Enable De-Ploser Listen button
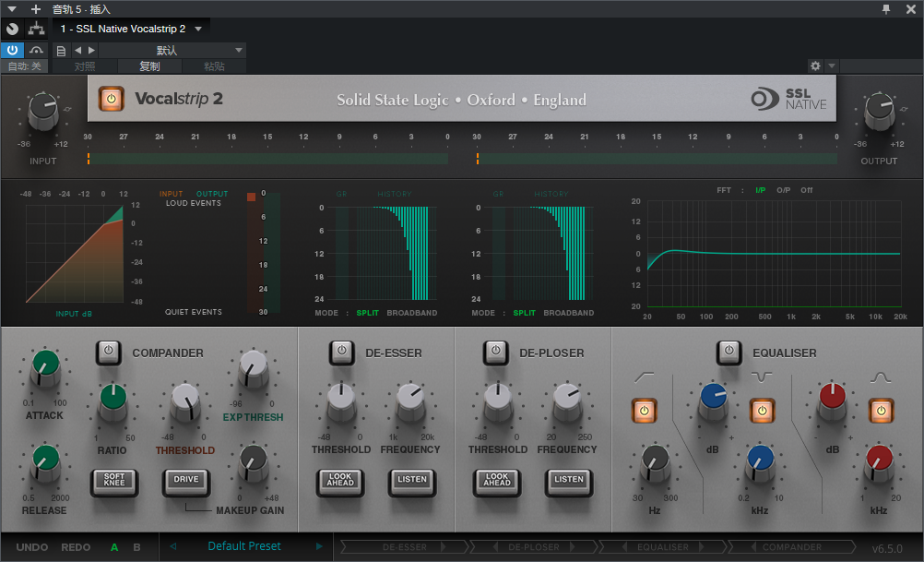Screen dimensions: 924x562 (569, 481)
